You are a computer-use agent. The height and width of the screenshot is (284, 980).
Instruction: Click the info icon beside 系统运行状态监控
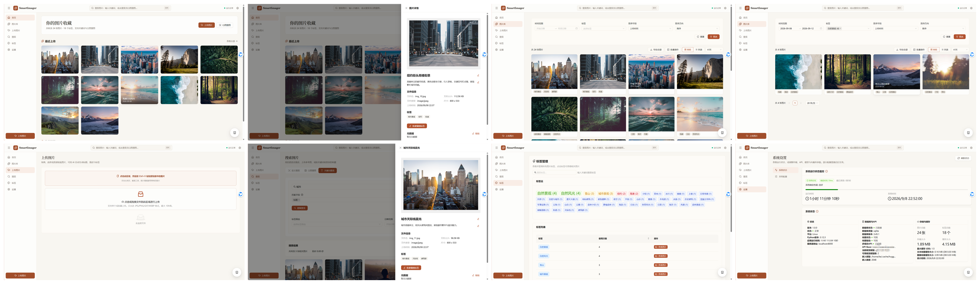(x=826, y=171)
